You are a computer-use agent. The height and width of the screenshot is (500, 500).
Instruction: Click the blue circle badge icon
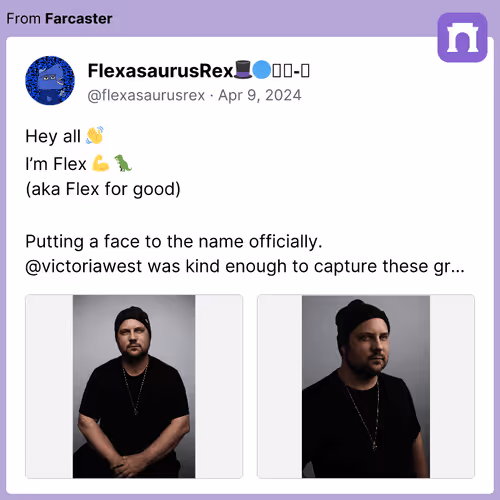(x=261, y=70)
